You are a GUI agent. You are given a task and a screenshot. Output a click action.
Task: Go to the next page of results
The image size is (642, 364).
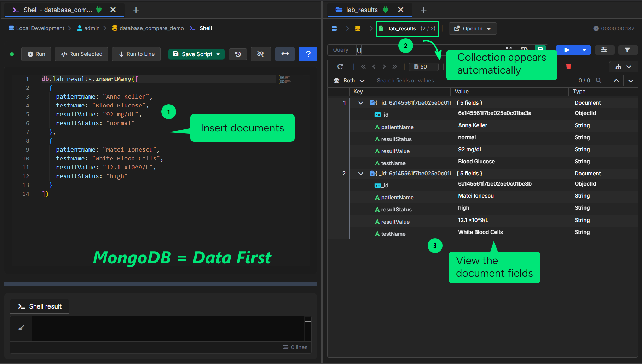384,66
